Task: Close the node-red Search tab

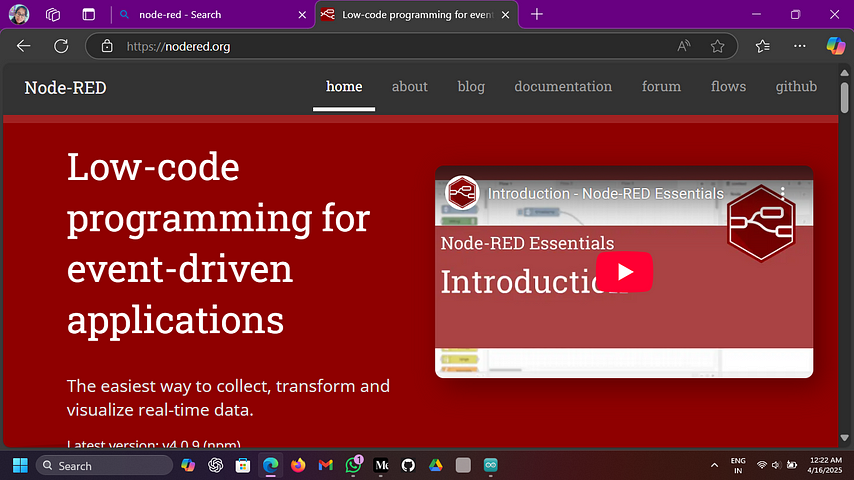Action: (302, 15)
